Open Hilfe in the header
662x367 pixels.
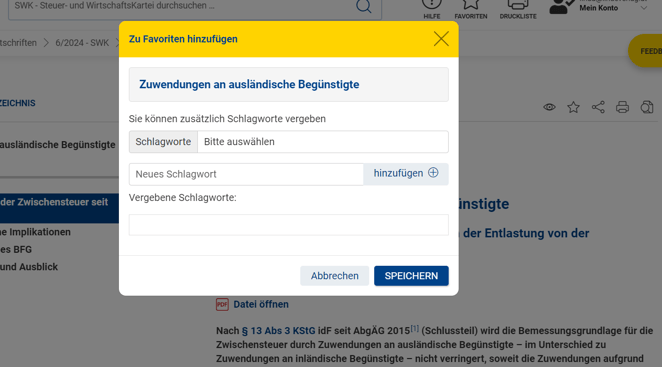pos(431,9)
